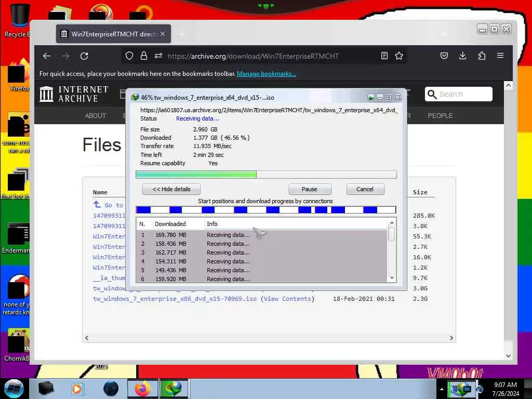Select connection row 6 with 159.920 MB
532x399 pixels.
pos(261,278)
